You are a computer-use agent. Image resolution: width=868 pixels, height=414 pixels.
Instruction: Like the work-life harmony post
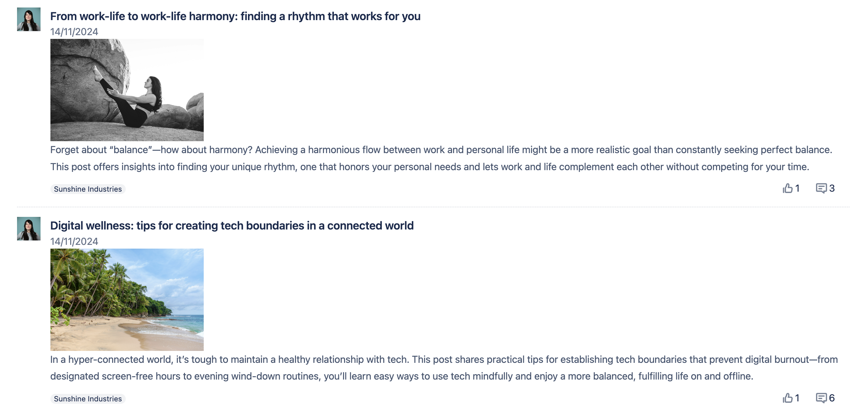(x=787, y=188)
